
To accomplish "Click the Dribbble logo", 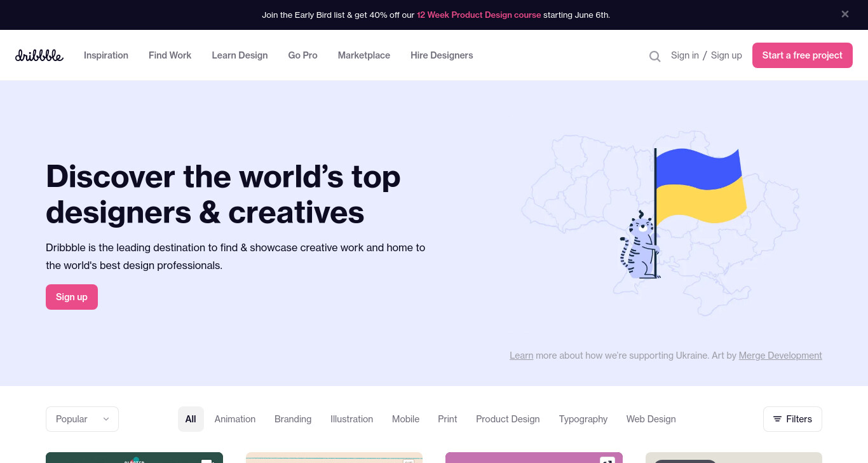I will point(39,55).
